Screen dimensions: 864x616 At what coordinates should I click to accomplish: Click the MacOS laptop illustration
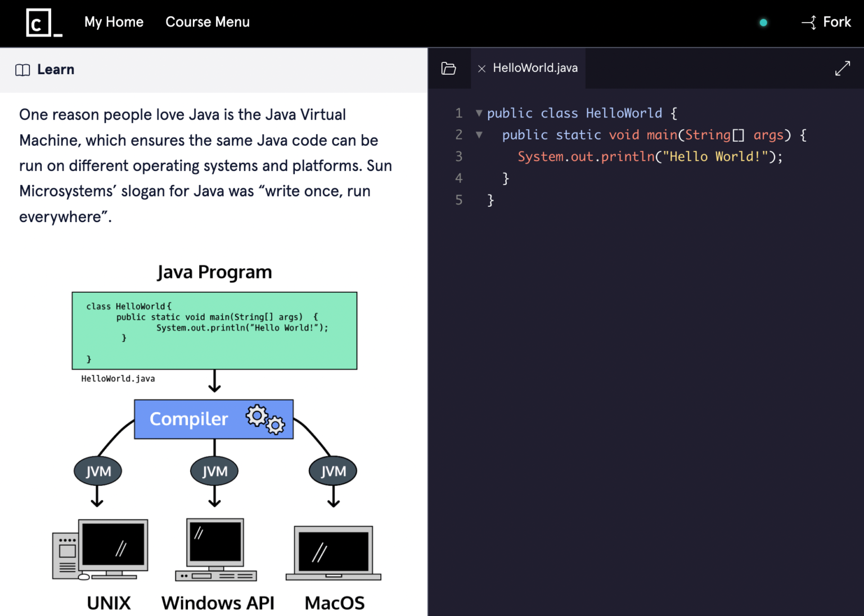click(334, 553)
